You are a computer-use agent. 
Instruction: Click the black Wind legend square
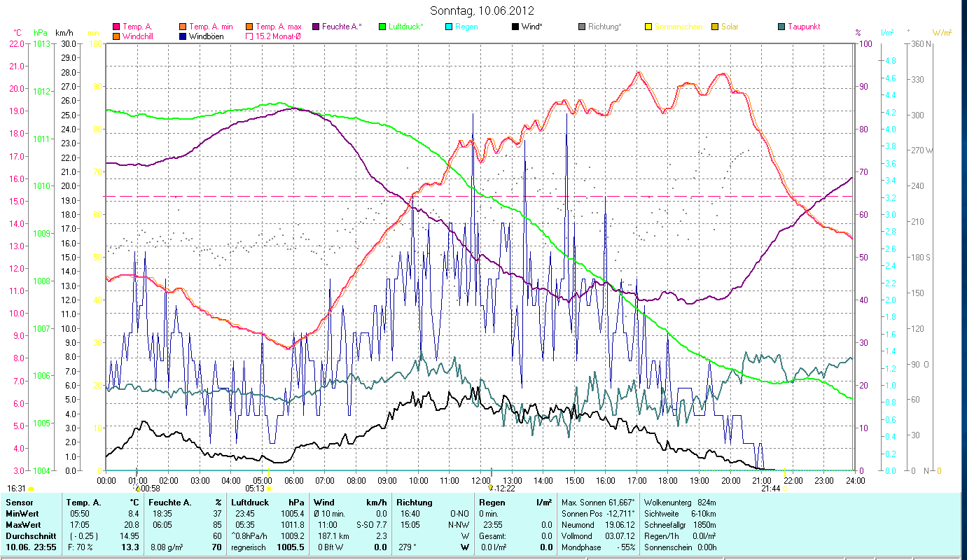tap(515, 27)
